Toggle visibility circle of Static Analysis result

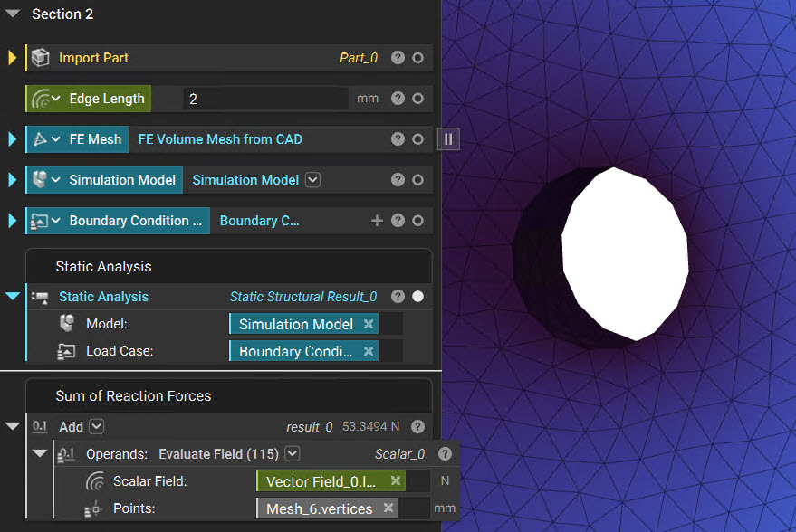(x=417, y=297)
